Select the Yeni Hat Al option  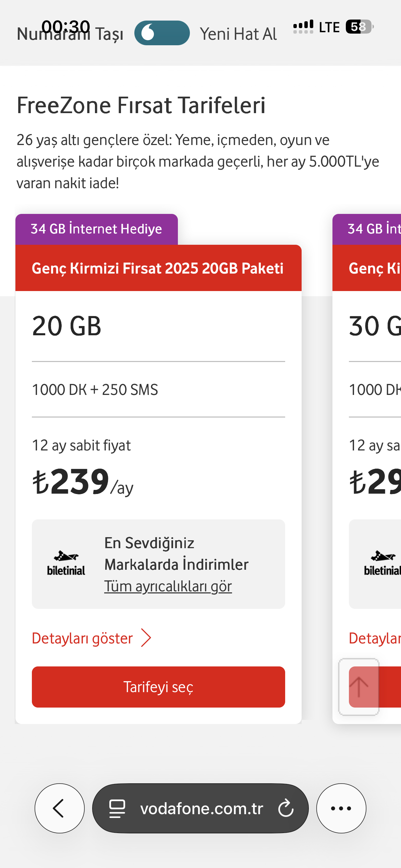(x=239, y=34)
